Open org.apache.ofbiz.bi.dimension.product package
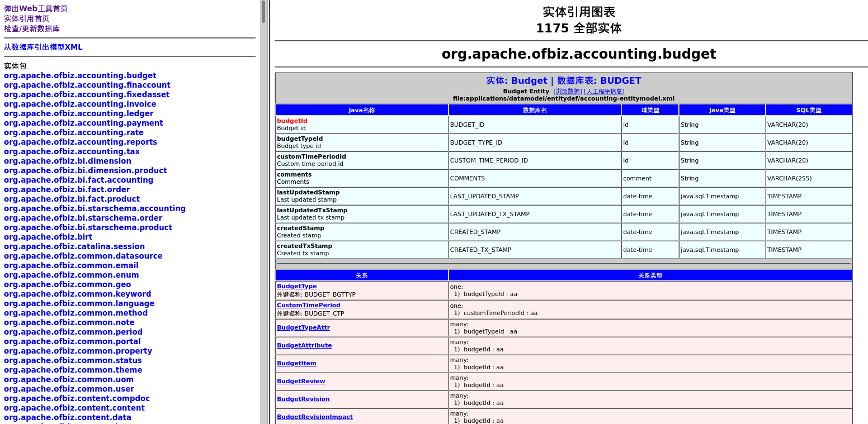This screenshot has width=868, height=424. (x=85, y=170)
